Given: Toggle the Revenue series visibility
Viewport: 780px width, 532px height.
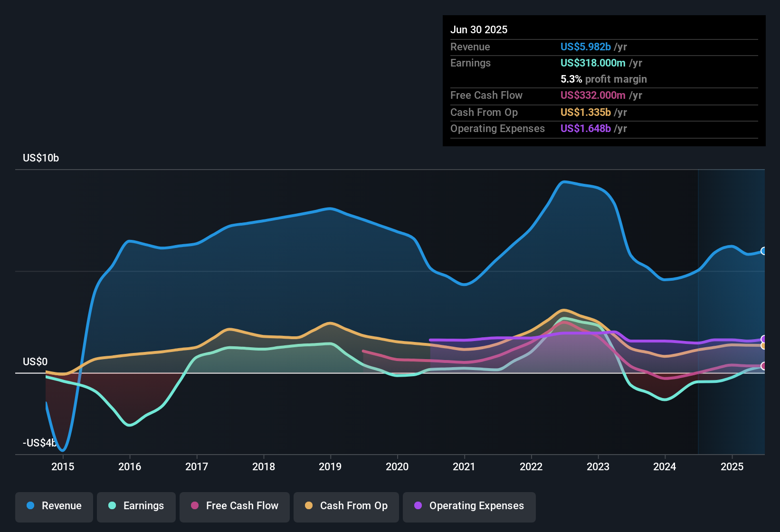Looking at the screenshot, I should (54, 506).
